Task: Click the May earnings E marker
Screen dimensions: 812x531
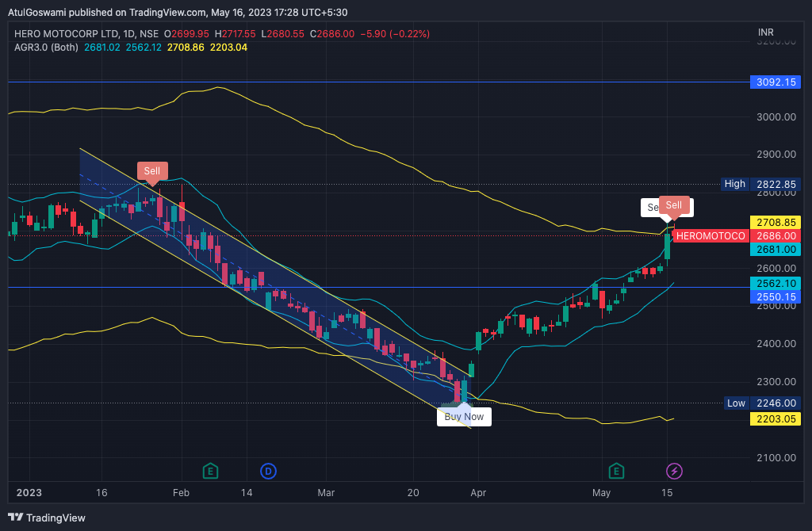Action: tap(615, 471)
